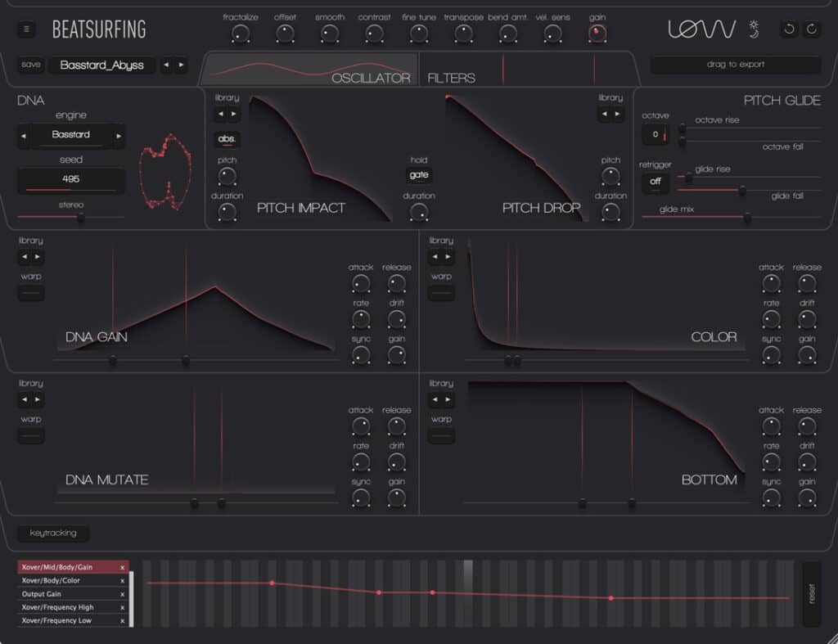
Task: Go to previous DNA GAIN library curve
Action: [25, 256]
